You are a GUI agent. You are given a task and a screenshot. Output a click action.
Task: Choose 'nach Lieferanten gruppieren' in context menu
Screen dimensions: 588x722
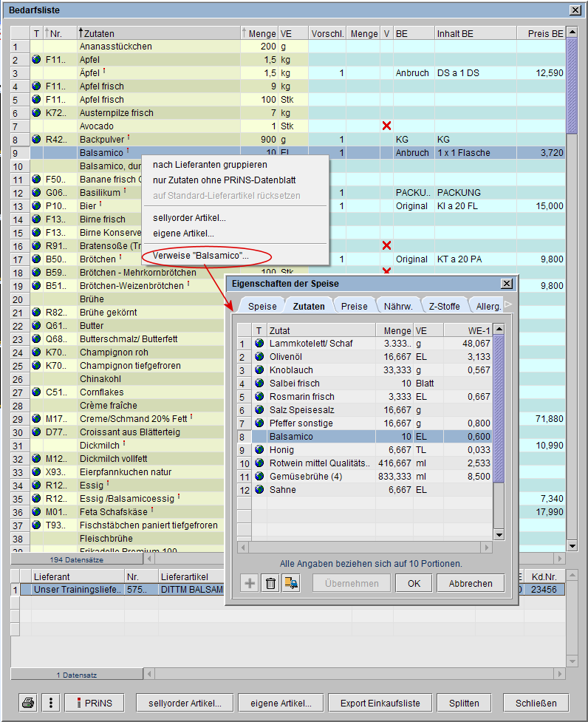coord(210,165)
